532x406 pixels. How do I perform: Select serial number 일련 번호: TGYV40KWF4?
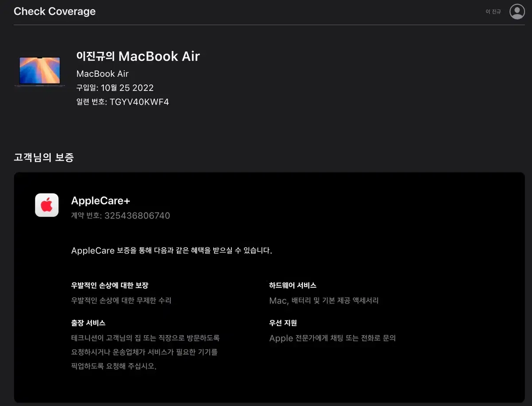pos(122,102)
